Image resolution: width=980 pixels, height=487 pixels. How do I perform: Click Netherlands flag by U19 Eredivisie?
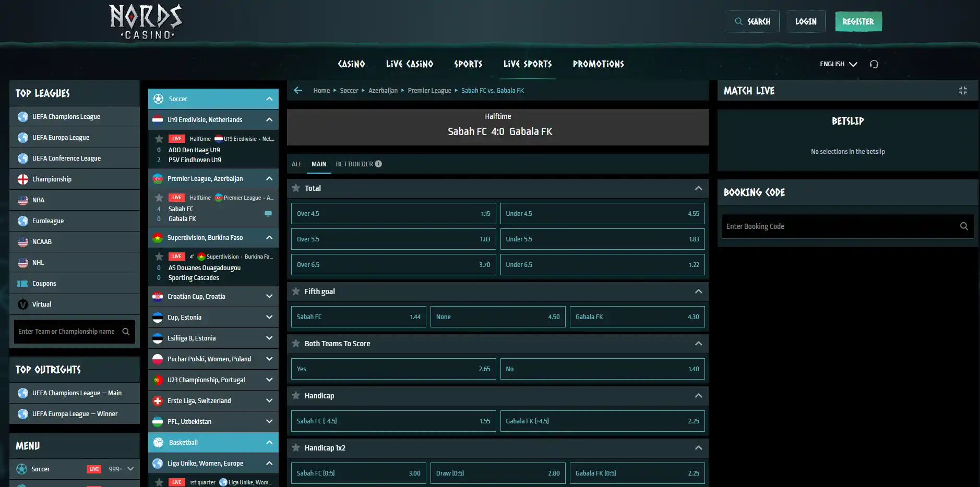click(x=158, y=119)
